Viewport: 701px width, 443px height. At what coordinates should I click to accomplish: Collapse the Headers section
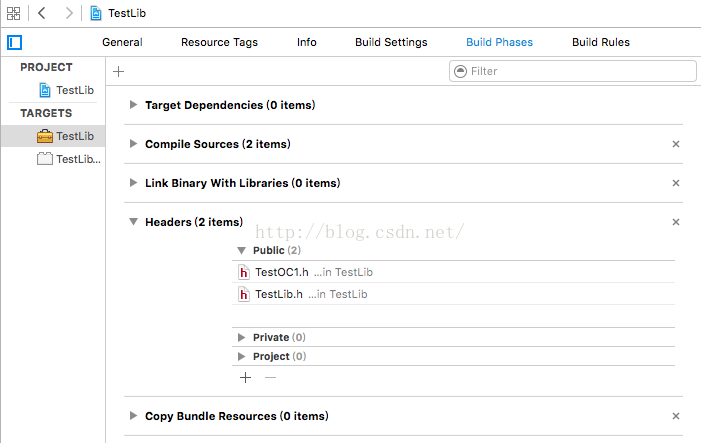133,222
